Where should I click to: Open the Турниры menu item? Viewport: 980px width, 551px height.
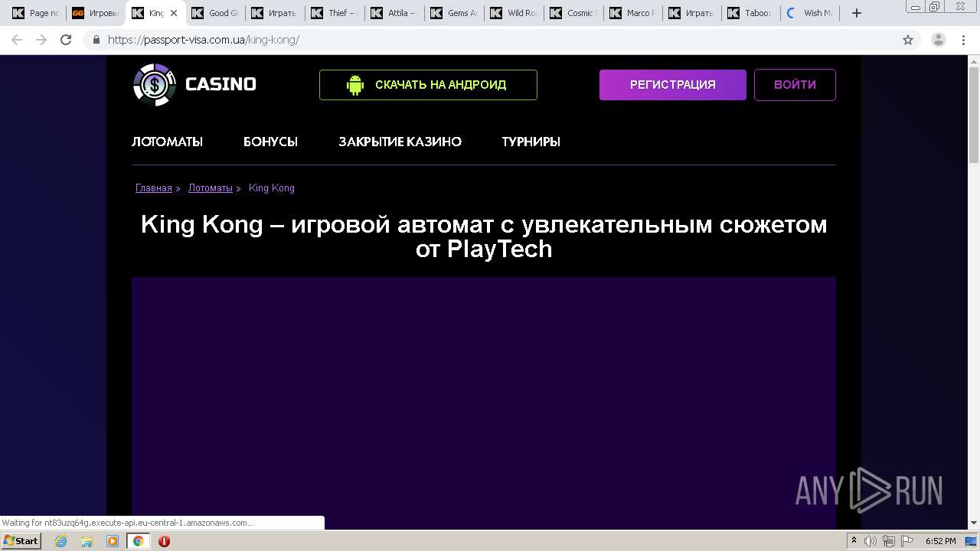click(531, 142)
